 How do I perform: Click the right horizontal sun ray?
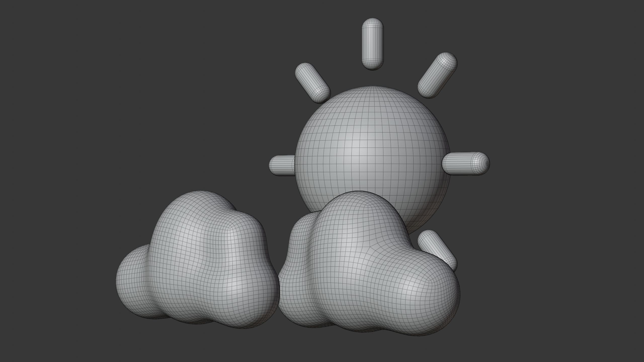click(465, 163)
